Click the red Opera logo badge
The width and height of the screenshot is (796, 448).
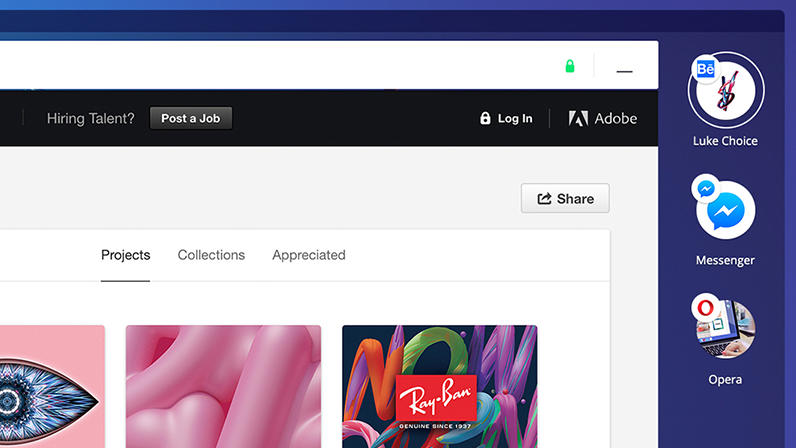coord(704,305)
